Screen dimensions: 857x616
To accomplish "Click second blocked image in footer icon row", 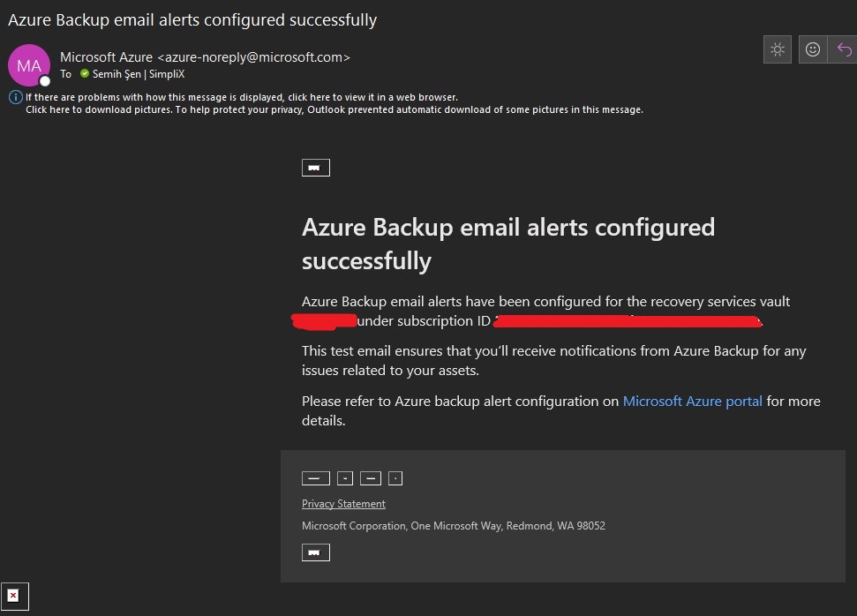I will [x=345, y=478].
